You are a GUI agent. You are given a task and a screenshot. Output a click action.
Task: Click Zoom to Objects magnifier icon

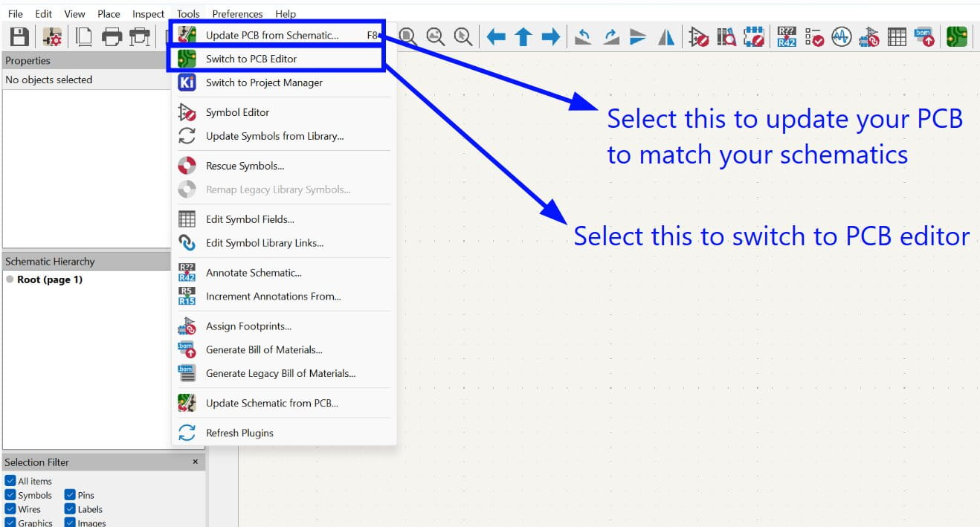436,36
